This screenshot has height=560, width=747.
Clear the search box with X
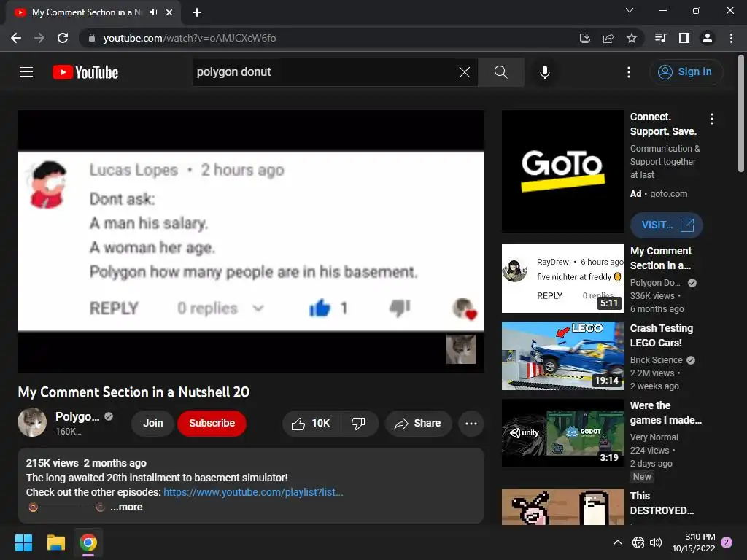click(x=465, y=72)
